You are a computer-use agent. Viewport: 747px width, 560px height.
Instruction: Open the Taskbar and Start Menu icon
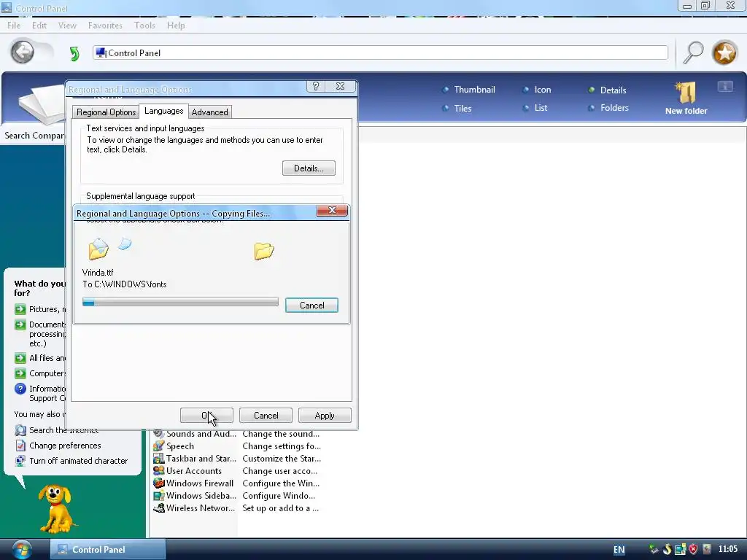tap(158, 459)
